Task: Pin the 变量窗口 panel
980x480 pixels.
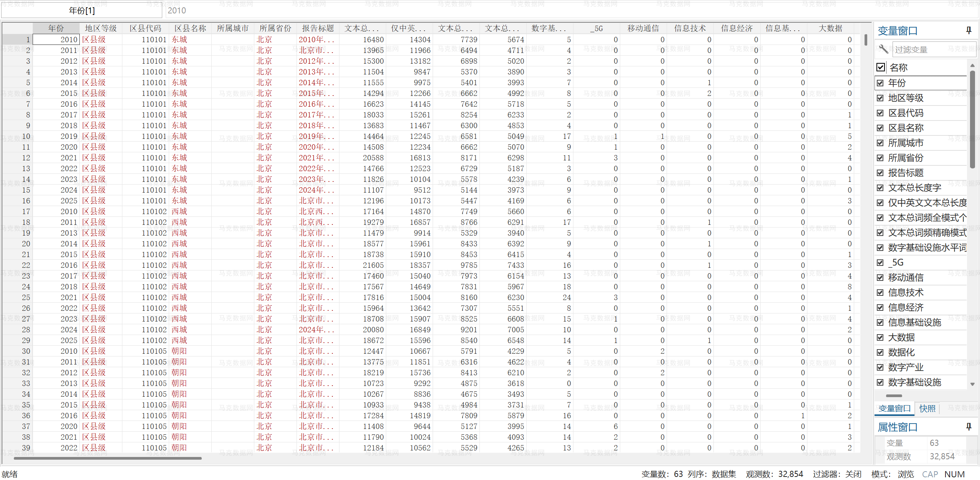Action: click(968, 30)
